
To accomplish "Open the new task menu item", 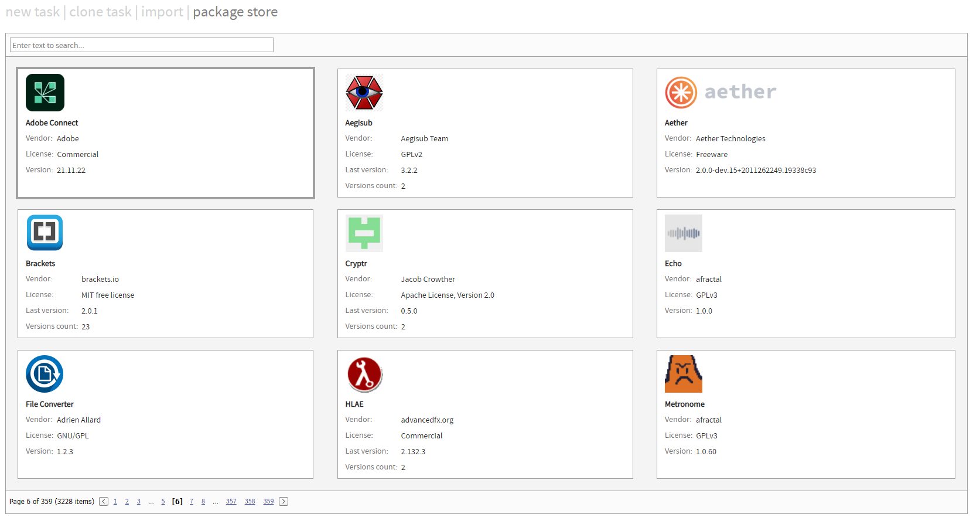I will pos(32,12).
